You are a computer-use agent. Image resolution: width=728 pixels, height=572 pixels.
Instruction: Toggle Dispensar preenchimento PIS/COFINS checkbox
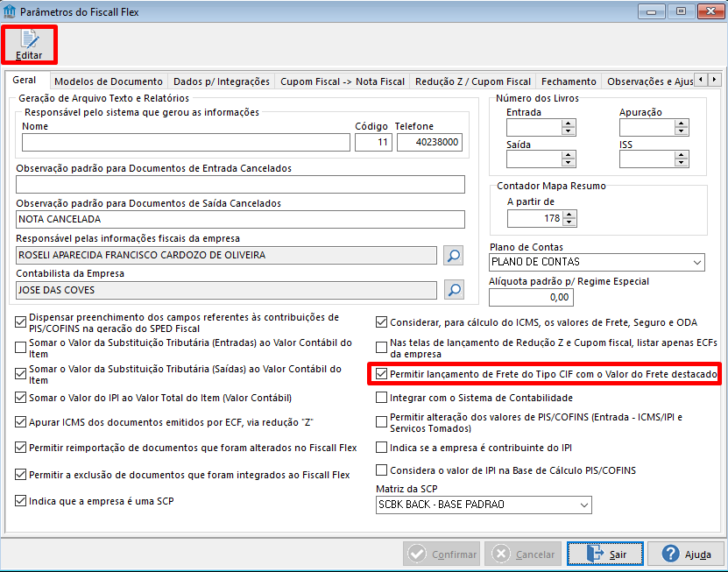point(20,322)
